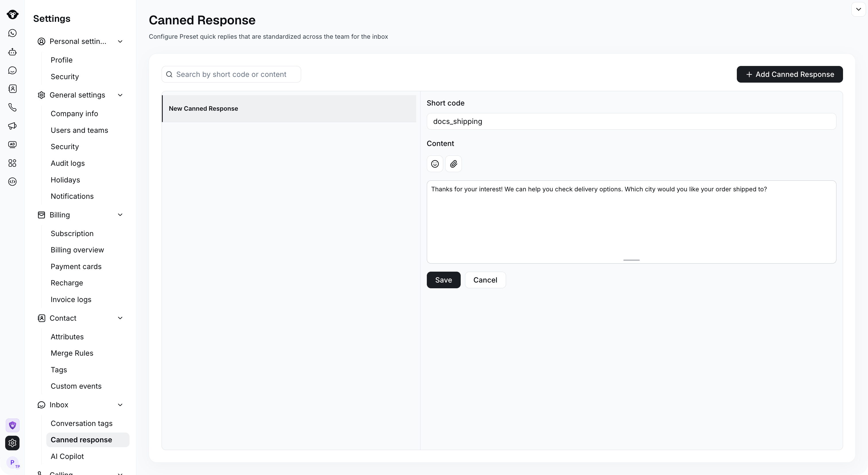Click the monkey logo at top left
Viewport: 868px width, 475px height.
click(x=12, y=14)
